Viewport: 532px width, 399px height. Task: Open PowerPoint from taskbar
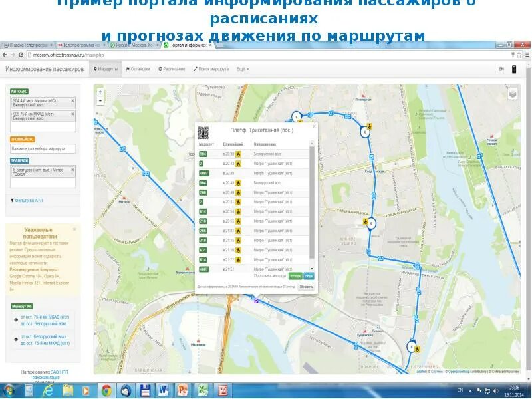tap(182, 391)
